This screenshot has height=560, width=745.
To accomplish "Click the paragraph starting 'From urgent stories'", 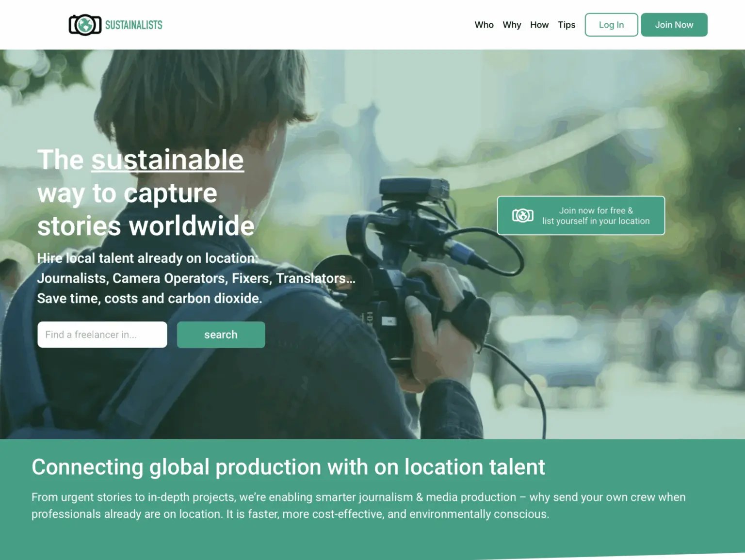I will (358, 505).
